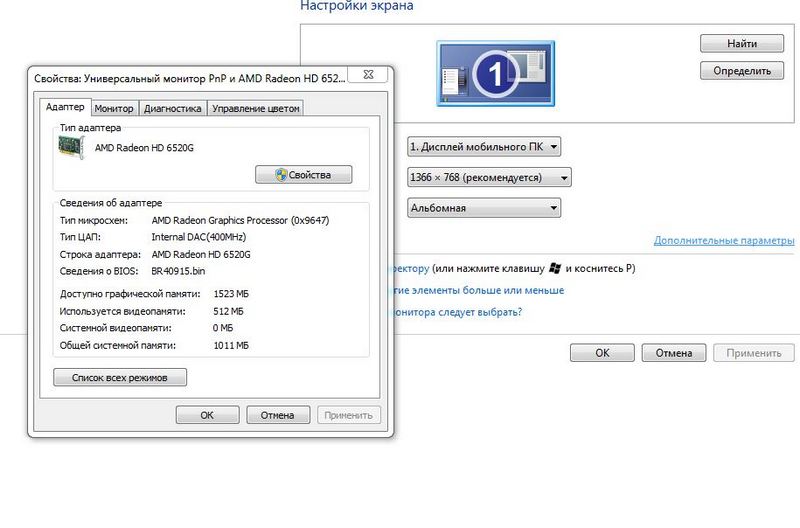Click the Windows logo key icon
This screenshot has height=528, width=800.
click(x=554, y=269)
